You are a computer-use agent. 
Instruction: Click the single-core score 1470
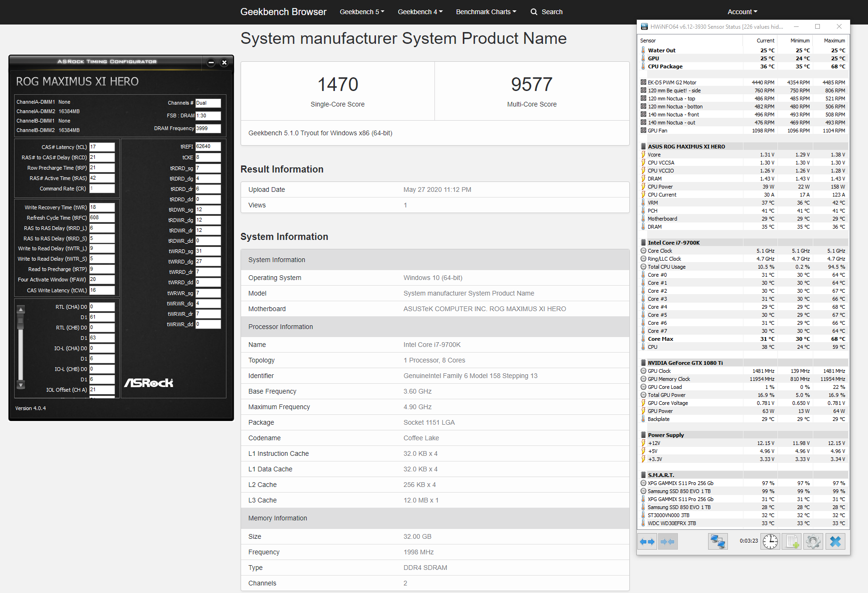pyautogui.click(x=338, y=84)
